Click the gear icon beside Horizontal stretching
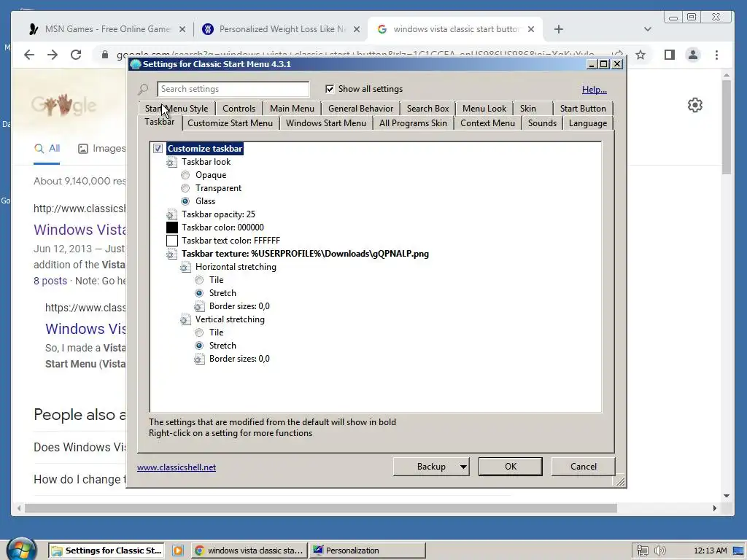Viewport: 747px width, 560px height. click(185, 267)
